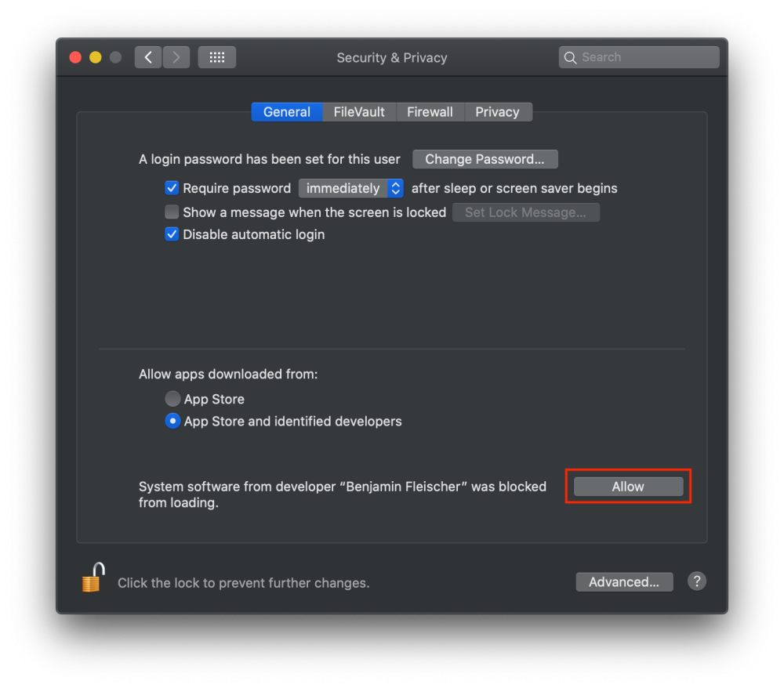Show all preferences grid icon
Viewport: 784px width, 688px height.
point(217,57)
